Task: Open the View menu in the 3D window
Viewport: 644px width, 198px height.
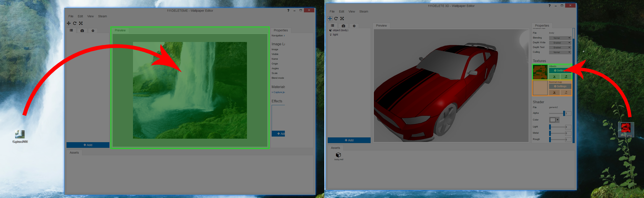Action: click(x=352, y=11)
